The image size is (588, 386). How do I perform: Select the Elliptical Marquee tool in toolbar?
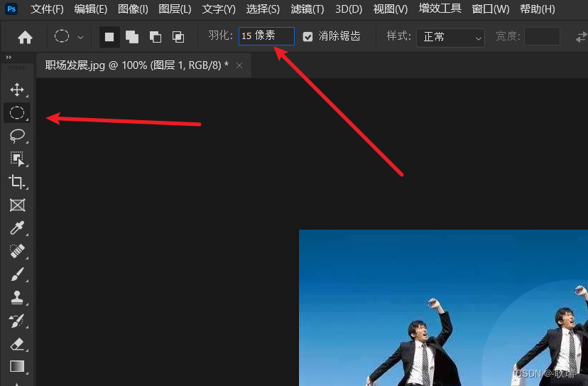(x=17, y=112)
